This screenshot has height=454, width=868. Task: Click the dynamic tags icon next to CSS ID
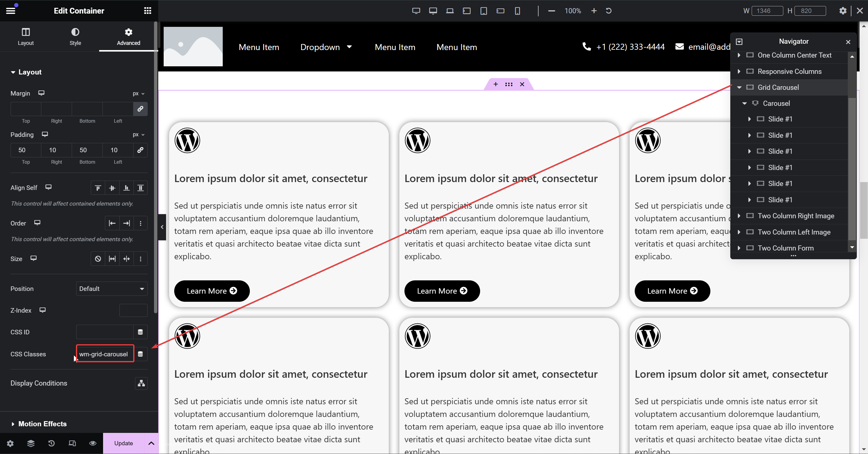[140, 332]
